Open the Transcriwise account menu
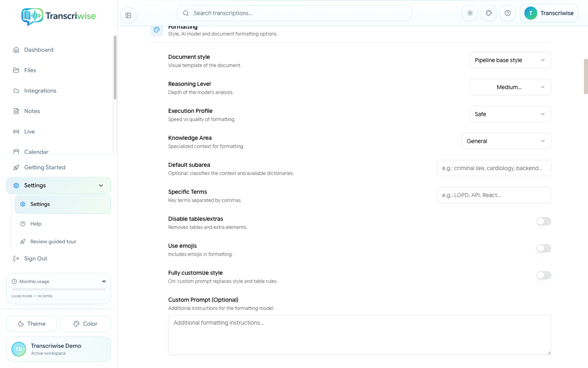Image resolution: width=588 pixels, height=368 pixels. 549,13
